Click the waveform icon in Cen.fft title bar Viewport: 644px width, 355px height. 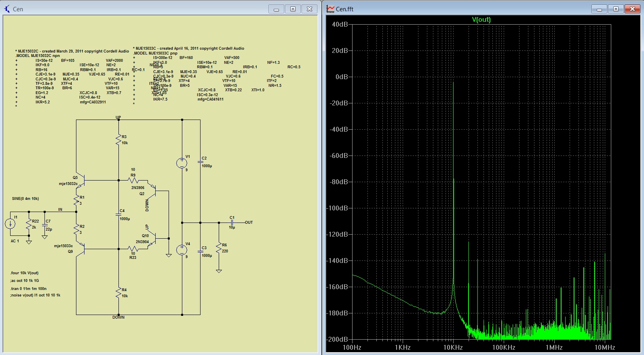click(x=330, y=9)
